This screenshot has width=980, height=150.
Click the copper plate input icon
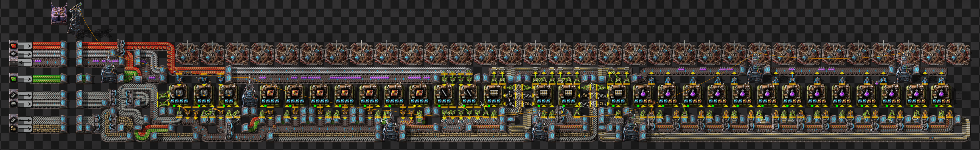click(14, 45)
